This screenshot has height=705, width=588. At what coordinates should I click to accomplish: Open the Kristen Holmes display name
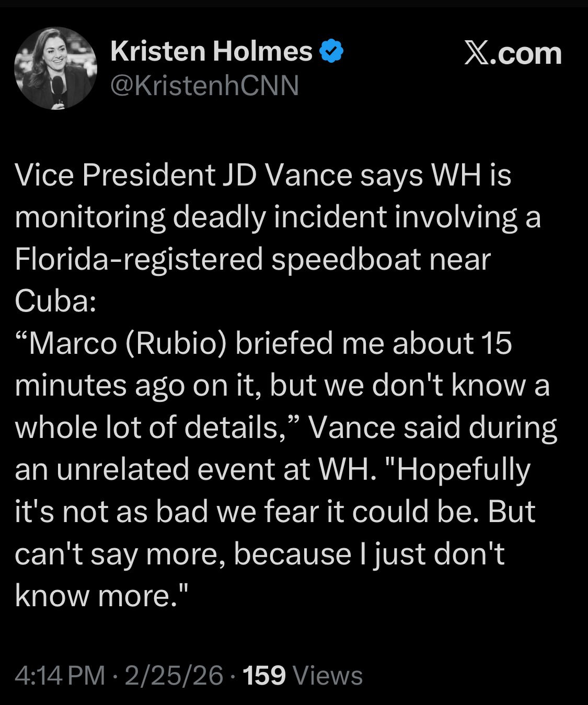click(211, 51)
